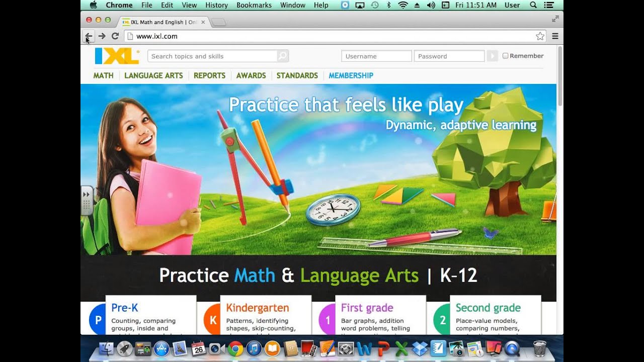644x362 pixels.
Task: Open the File menu
Action: [146, 5]
